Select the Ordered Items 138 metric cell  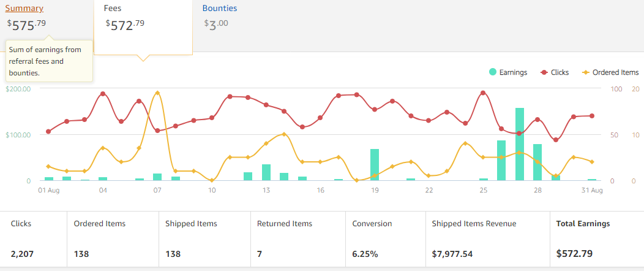coord(113,239)
